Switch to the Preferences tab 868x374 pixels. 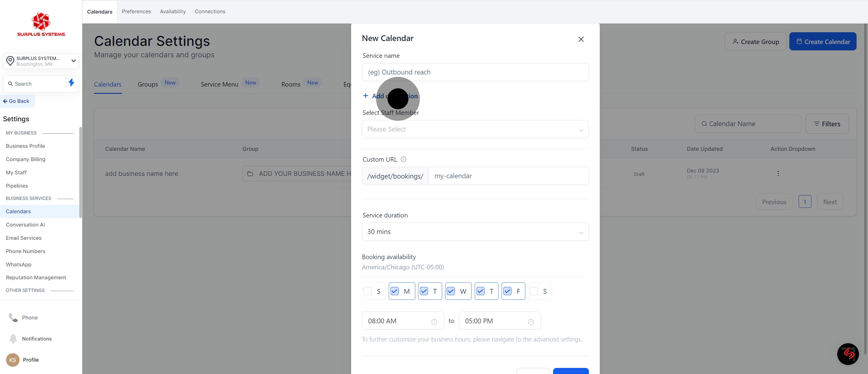point(136,11)
